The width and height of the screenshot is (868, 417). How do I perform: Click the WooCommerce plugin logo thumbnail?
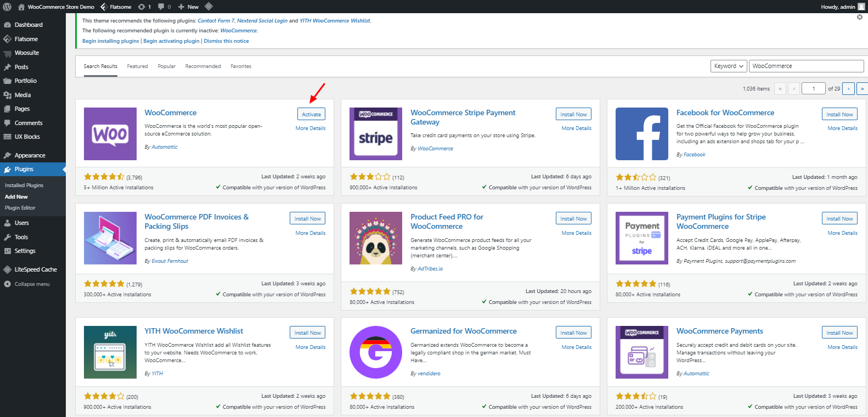click(x=110, y=134)
